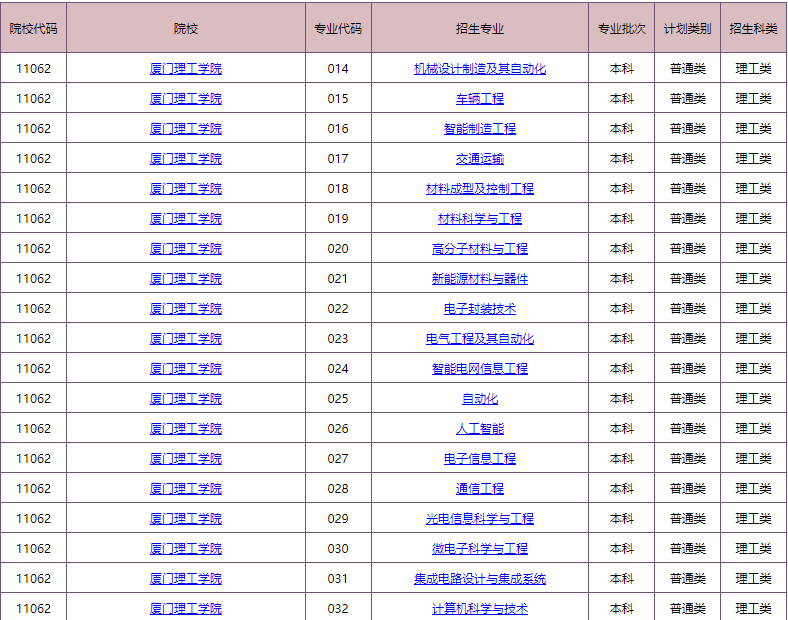Open the 新能源材料与器件 major link
The height and width of the screenshot is (620, 788).
(479, 279)
